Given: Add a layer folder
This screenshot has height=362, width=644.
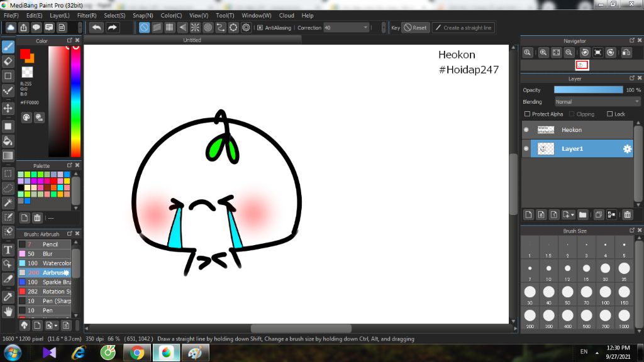Looking at the screenshot, I should point(582,215).
